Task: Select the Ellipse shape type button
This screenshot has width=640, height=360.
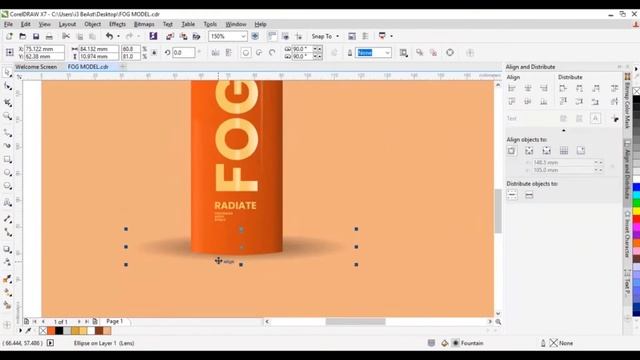Action: 246,53
